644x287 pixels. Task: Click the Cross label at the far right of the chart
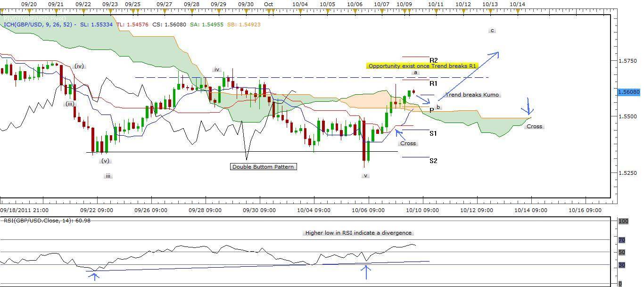point(534,126)
